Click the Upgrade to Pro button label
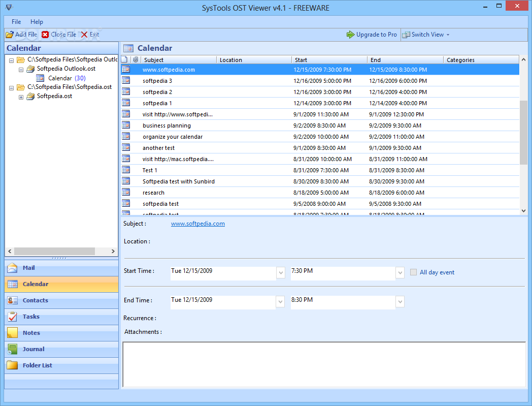 pyautogui.click(x=376, y=35)
